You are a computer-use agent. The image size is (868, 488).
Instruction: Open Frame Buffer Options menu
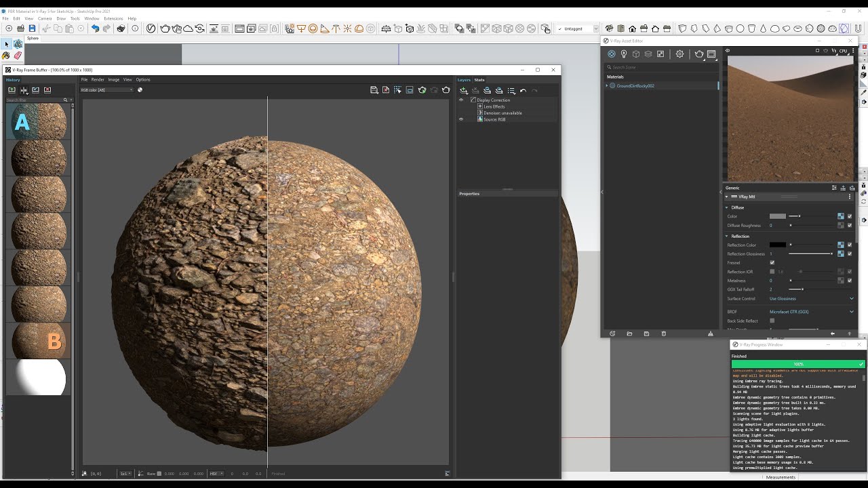143,79
